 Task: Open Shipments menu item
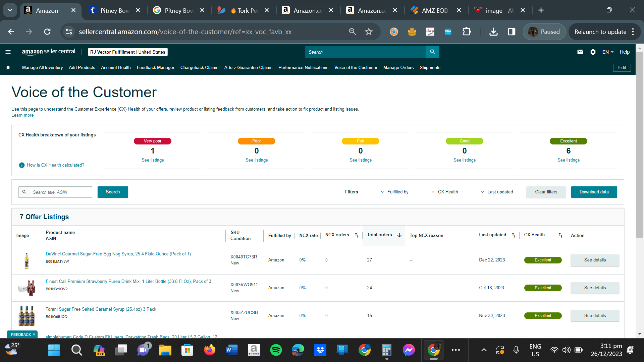pos(430,68)
